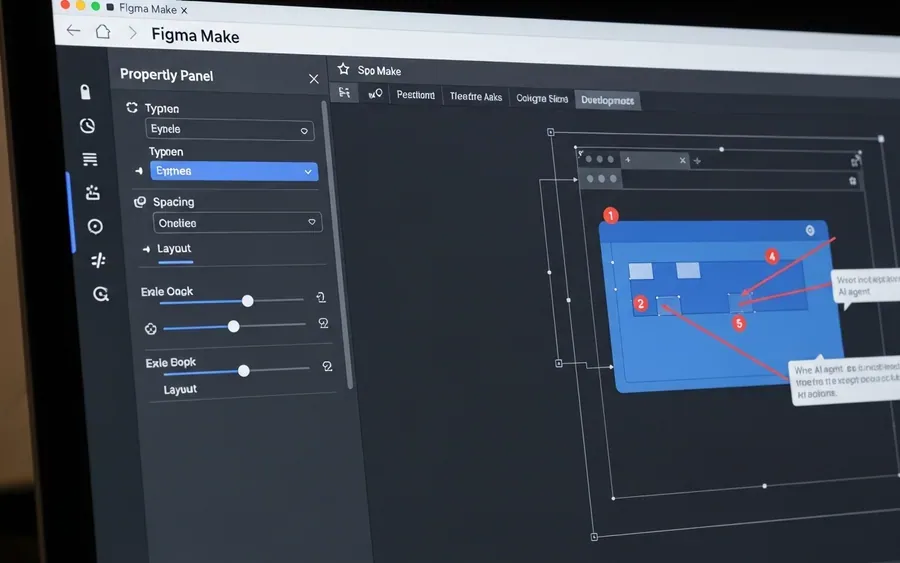Close the Figma Make browser tab
The image size is (900, 563).
click(x=184, y=10)
